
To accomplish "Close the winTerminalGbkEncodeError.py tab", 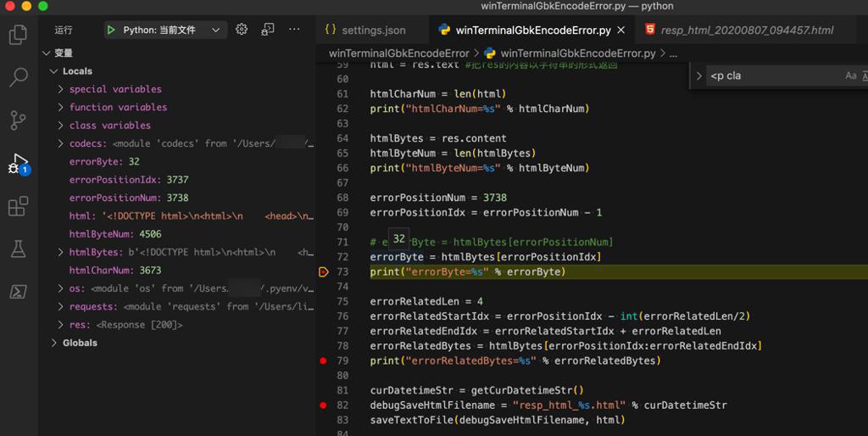I will (x=621, y=30).
